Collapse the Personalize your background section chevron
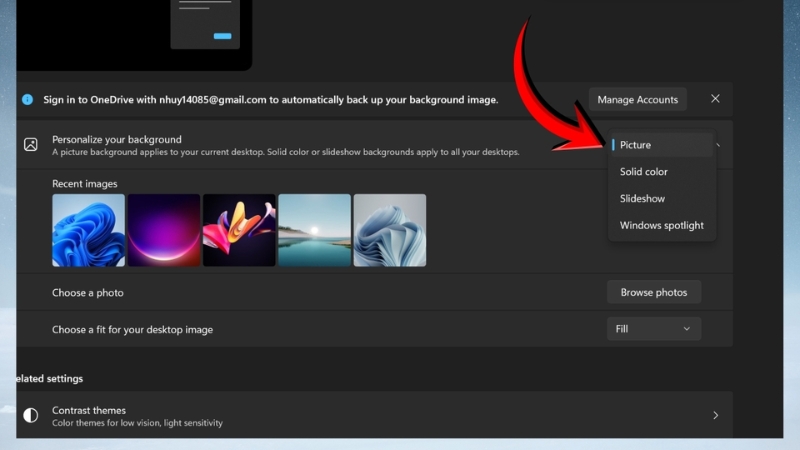Screen dimensions: 800x450 pos(719,145)
